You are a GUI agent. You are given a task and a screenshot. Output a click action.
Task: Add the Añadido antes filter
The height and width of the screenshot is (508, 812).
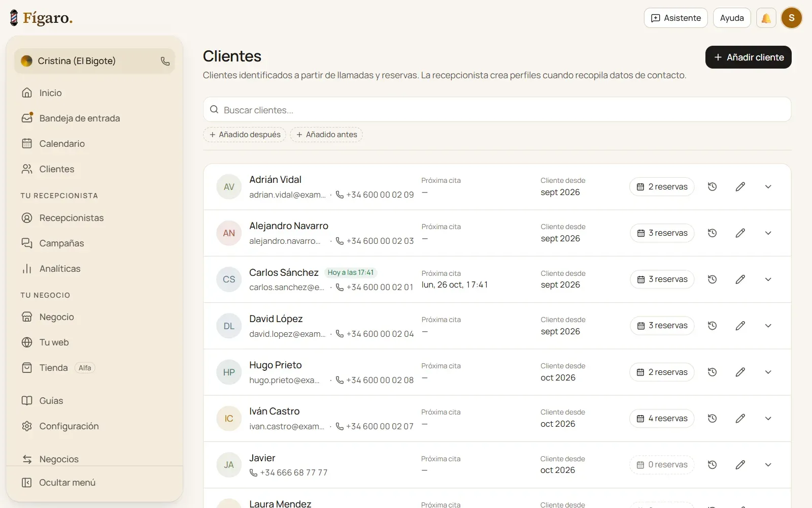pyautogui.click(x=326, y=135)
